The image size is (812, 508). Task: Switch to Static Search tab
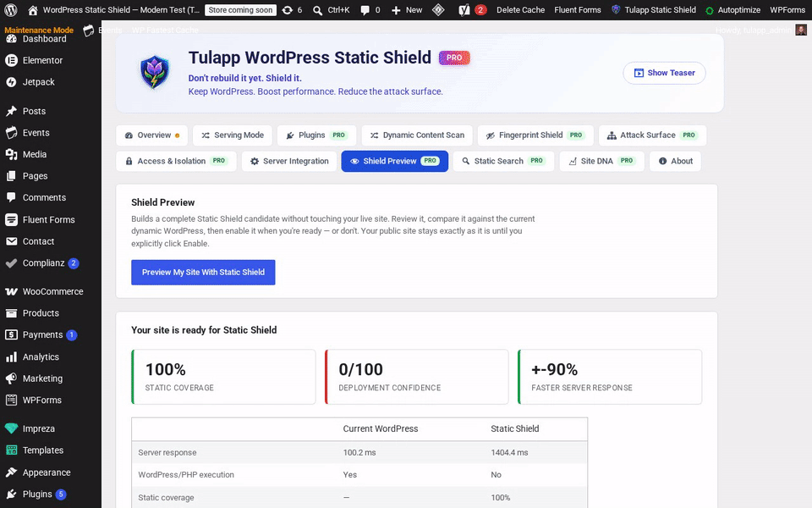click(x=503, y=161)
